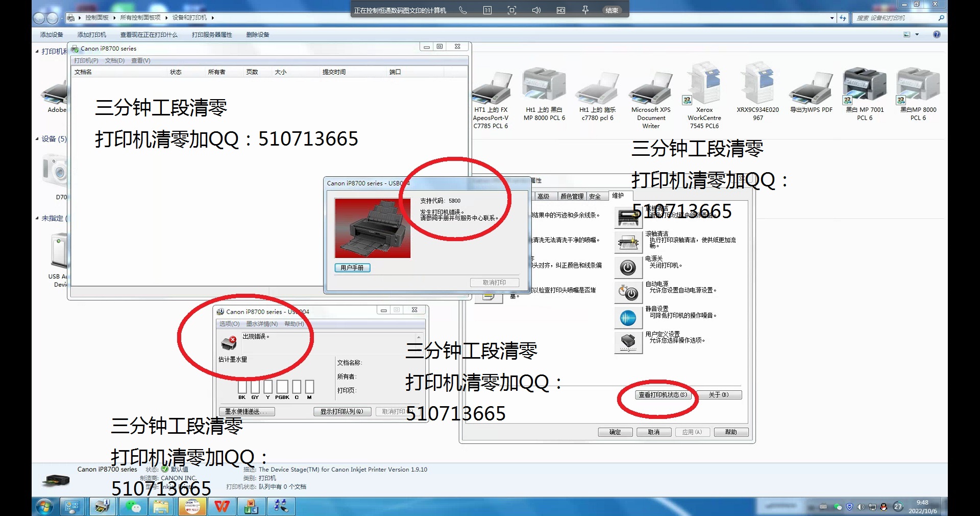Click 删除设备 in the toolbar
The height and width of the screenshot is (516, 980).
point(258,35)
